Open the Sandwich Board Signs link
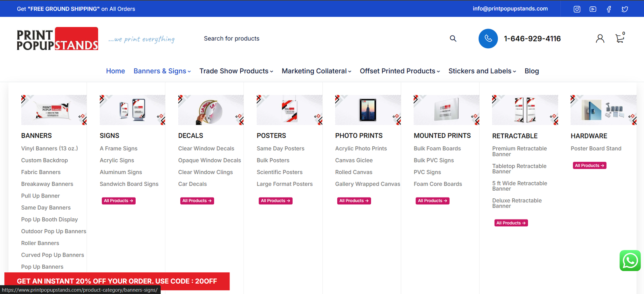Image resolution: width=644 pixels, height=294 pixels. click(129, 184)
